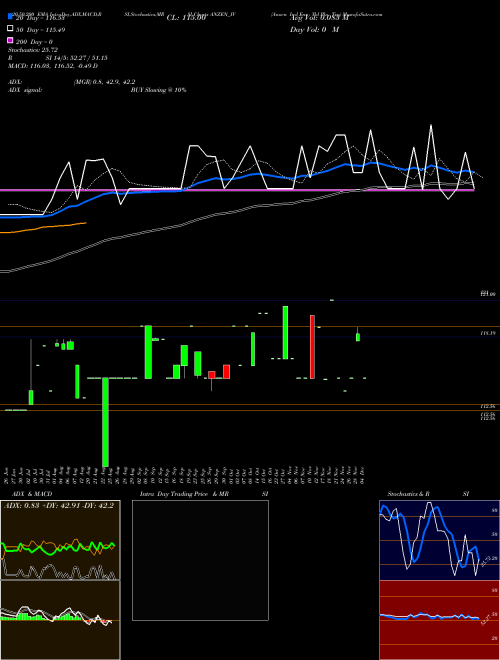Open the empty intraday chart panel
500x660 pixels.
(x=200, y=560)
